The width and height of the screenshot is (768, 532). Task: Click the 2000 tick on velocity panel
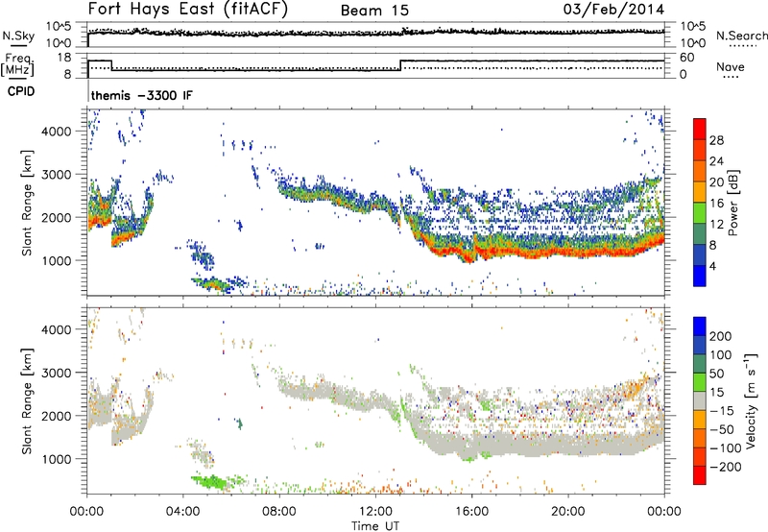tap(57, 416)
